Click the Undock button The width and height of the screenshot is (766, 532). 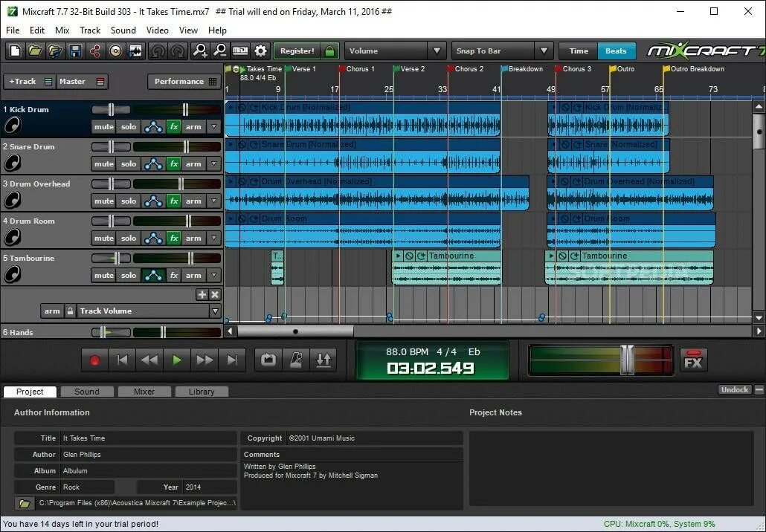(735, 389)
